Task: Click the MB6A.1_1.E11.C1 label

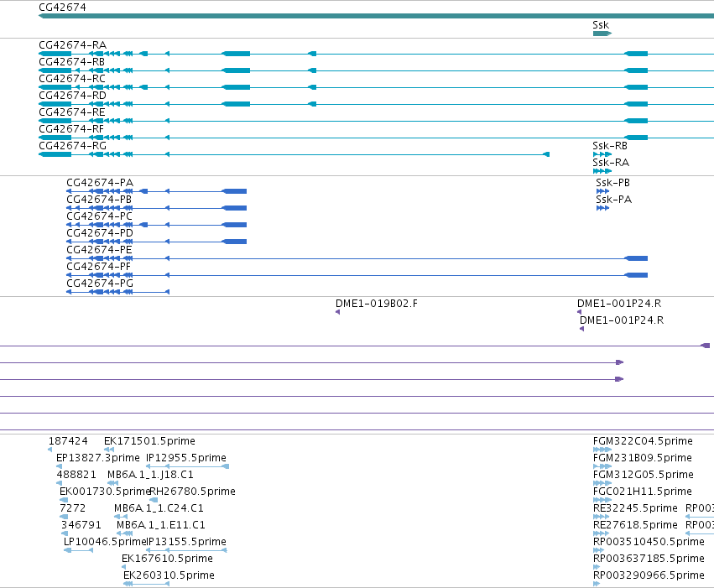Action: click(x=161, y=525)
